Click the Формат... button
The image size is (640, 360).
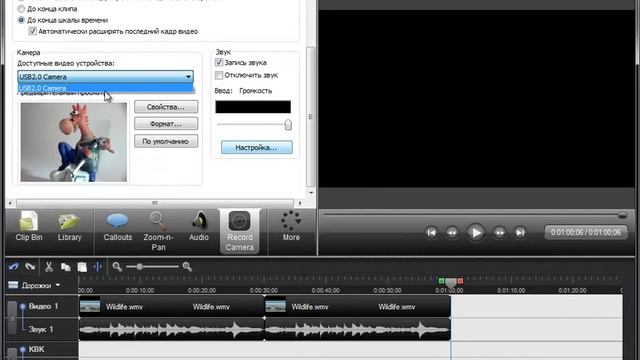click(166, 124)
